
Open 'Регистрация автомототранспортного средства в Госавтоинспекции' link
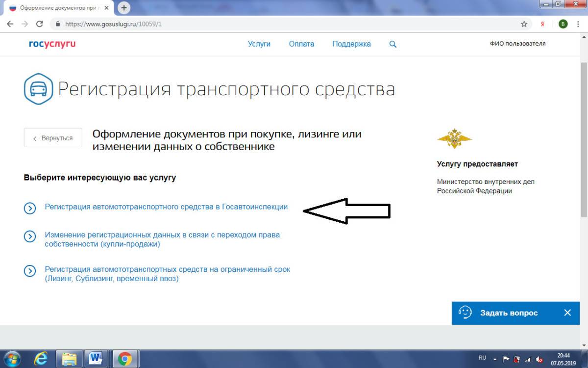166,207
